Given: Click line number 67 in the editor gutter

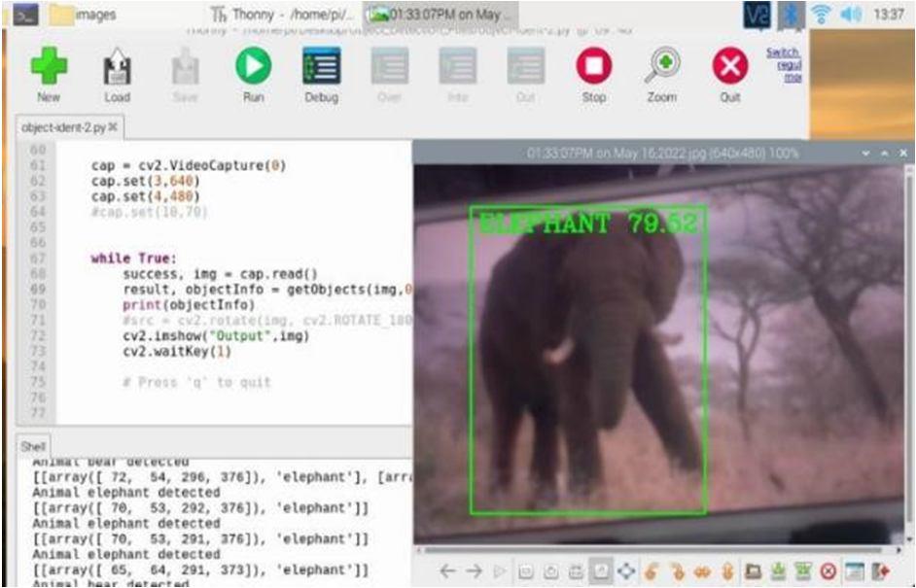Looking at the screenshot, I should click(37, 259).
